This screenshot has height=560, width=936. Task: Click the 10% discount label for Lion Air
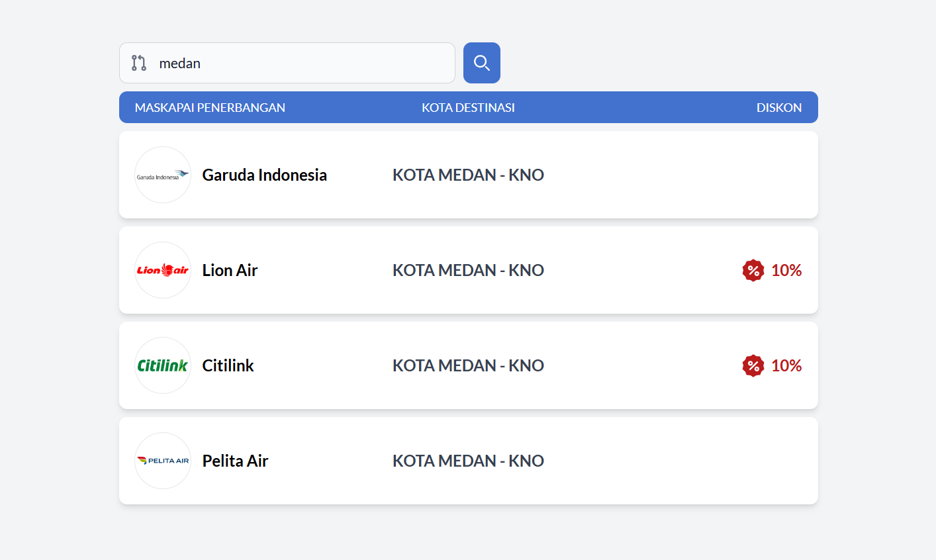tap(786, 270)
